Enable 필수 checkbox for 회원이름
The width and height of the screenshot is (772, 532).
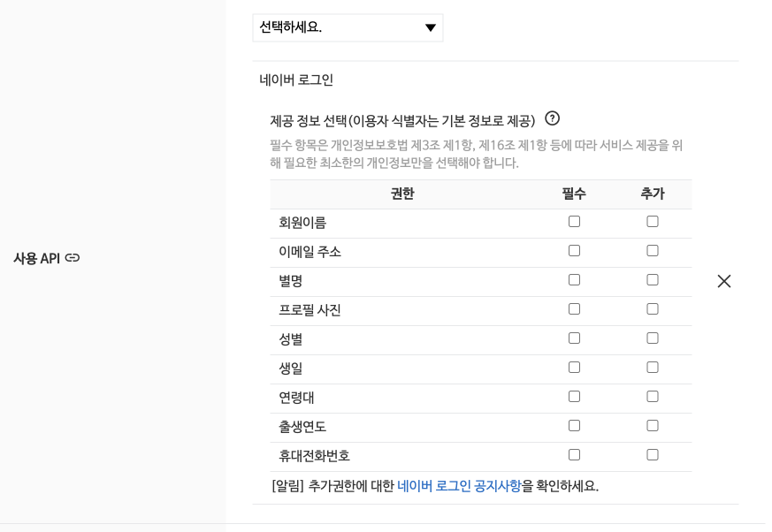[574, 221]
